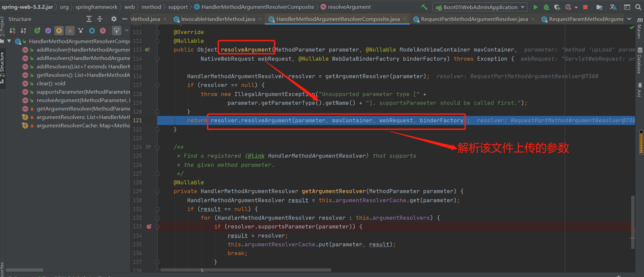The image size is (644, 277).
Task: Hide the Structure tool window with the minus icon
Action: point(124,19)
